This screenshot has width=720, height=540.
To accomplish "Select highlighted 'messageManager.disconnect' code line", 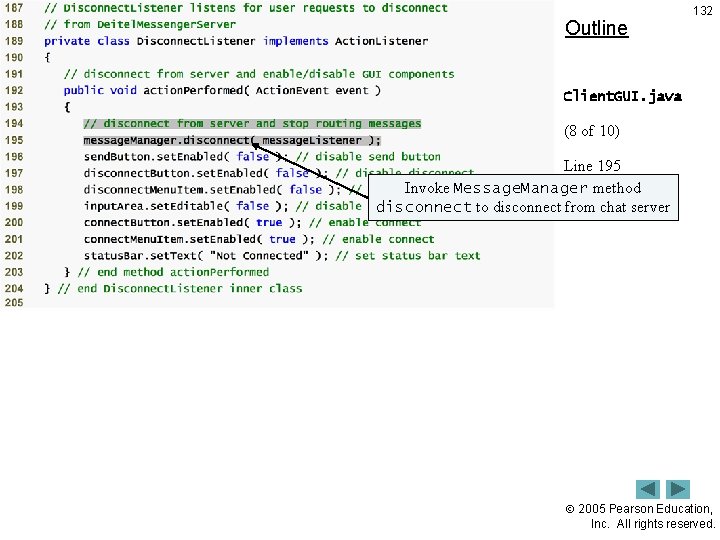I will pos(232,140).
